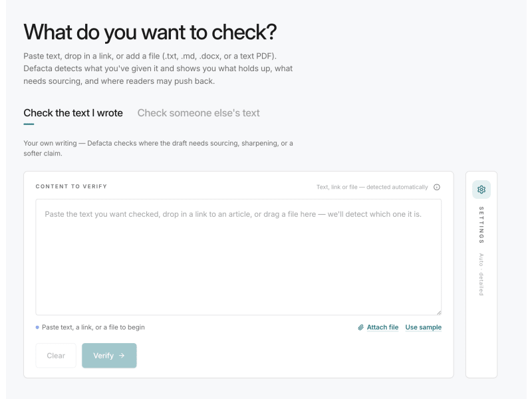Click the Your own writing description text
This screenshot has width=532, height=399.
[x=158, y=148]
